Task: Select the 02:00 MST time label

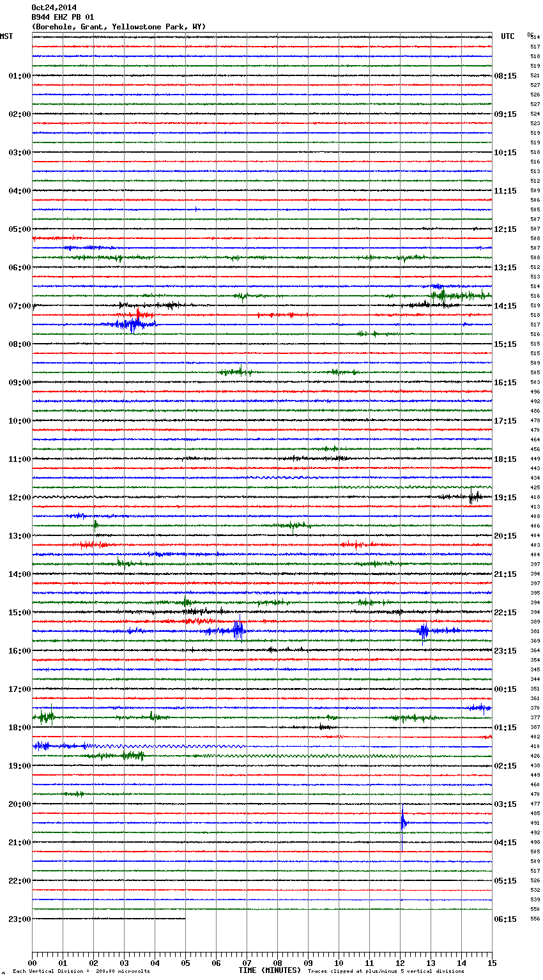Action: [19, 114]
